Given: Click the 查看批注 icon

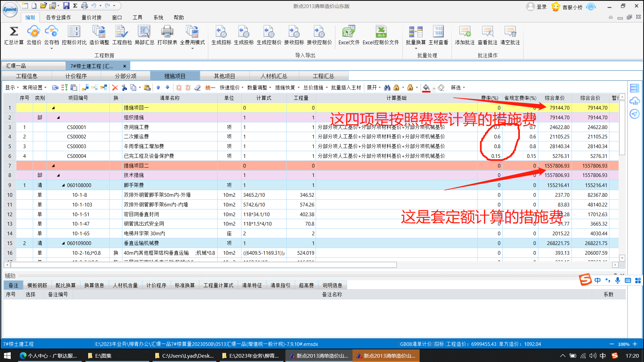Looking at the screenshot, I should pos(487,32).
